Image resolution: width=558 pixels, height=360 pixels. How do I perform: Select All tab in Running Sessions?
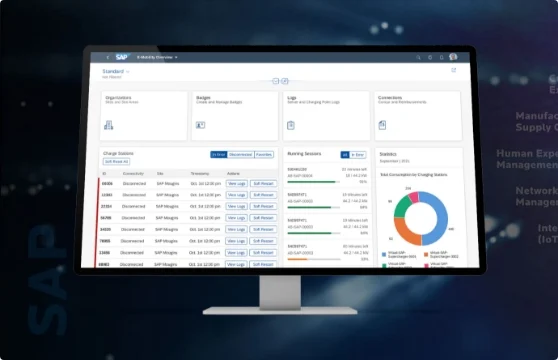(x=345, y=155)
